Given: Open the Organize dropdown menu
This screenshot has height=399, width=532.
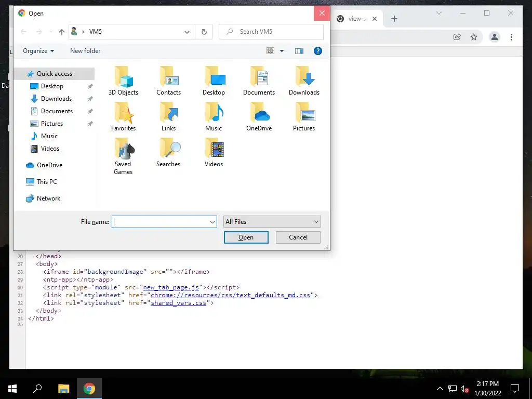Looking at the screenshot, I should (38, 51).
